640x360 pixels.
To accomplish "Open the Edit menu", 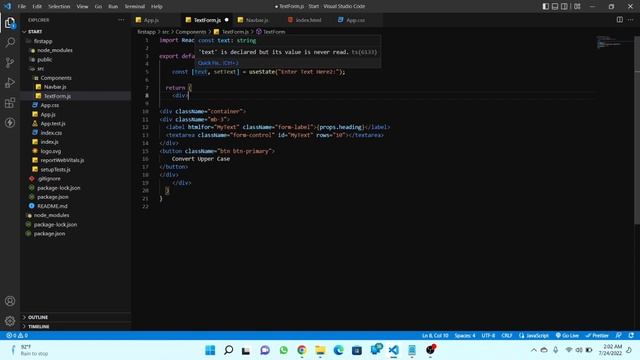I will [37, 7].
